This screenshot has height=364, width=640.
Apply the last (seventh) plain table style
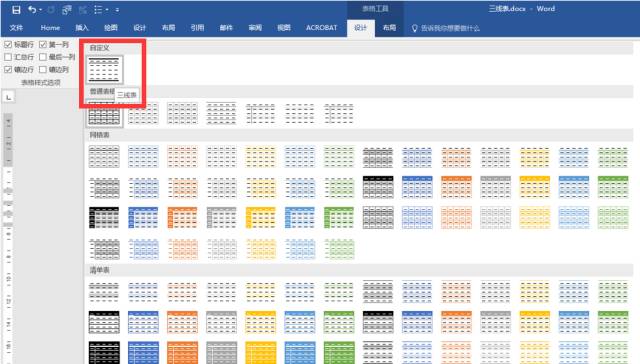pos(339,114)
